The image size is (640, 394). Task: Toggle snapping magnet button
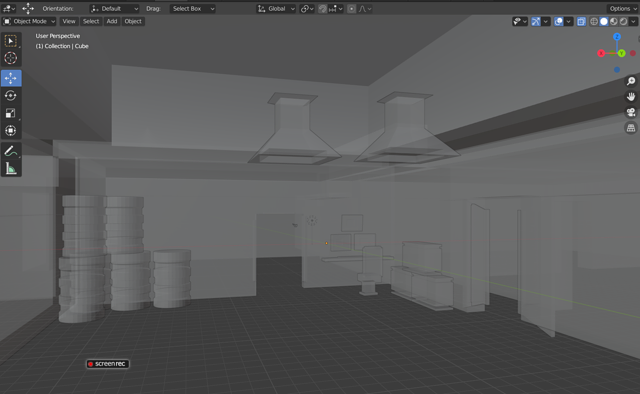pos(322,9)
